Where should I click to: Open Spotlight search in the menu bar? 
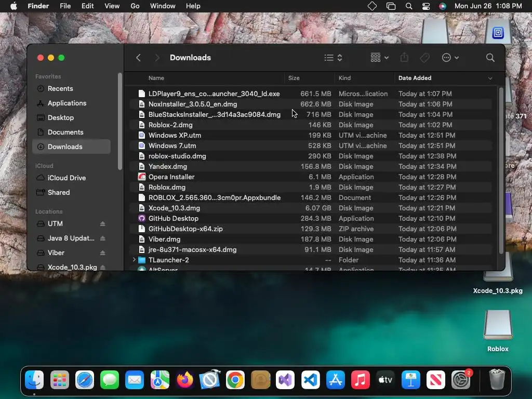(409, 6)
